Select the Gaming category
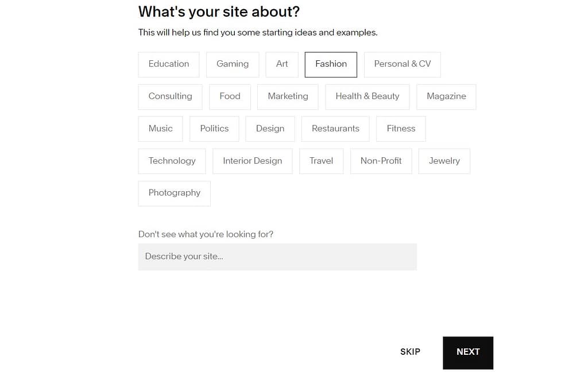 point(232,64)
